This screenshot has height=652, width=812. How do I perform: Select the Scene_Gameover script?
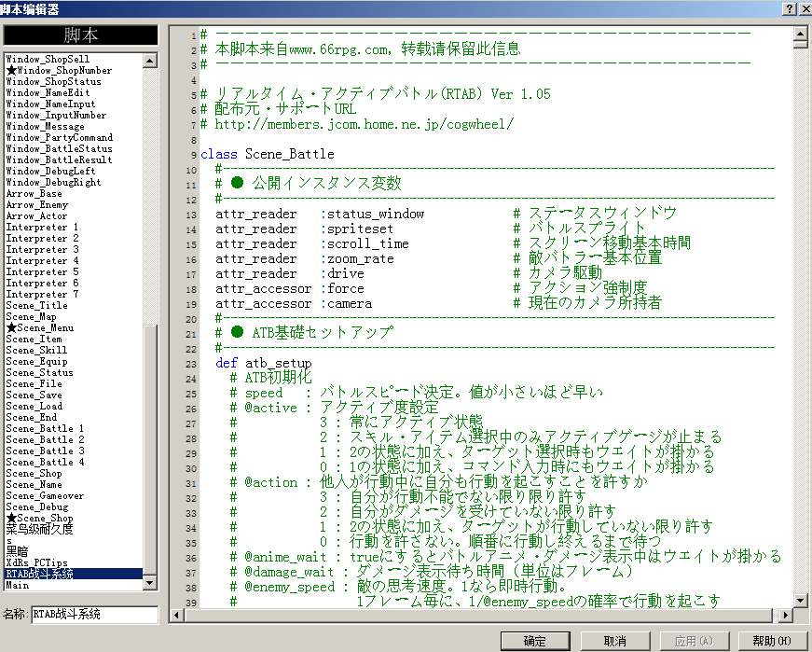74,495
